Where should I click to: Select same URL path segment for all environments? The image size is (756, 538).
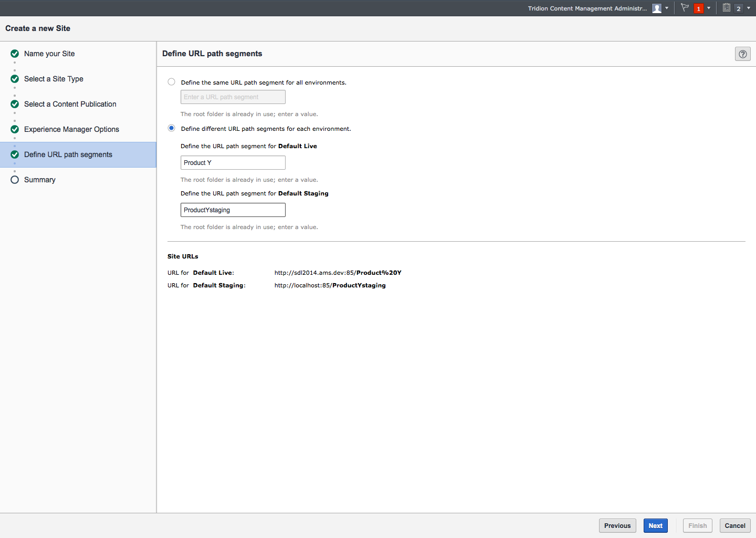172,82
